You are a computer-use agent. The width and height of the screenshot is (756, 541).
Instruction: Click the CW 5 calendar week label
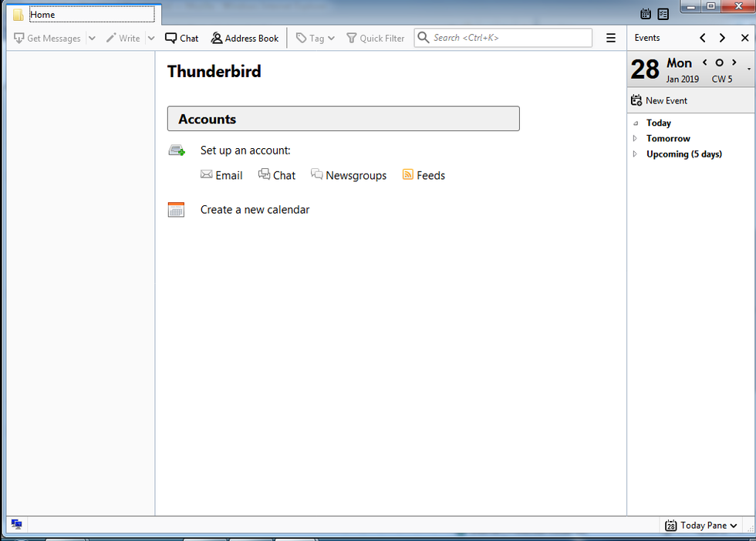pyautogui.click(x=722, y=79)
